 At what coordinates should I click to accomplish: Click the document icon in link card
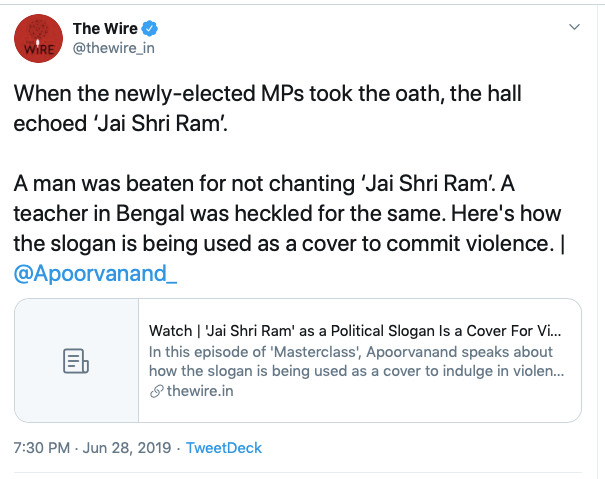[76, 361]
